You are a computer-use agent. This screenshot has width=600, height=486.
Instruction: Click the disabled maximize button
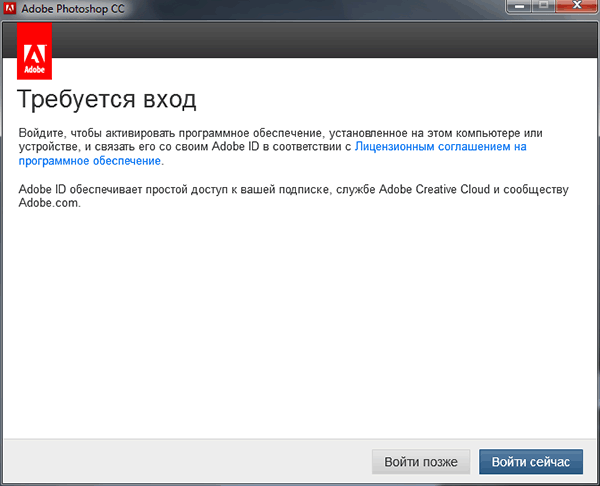(x=544, y=6)
